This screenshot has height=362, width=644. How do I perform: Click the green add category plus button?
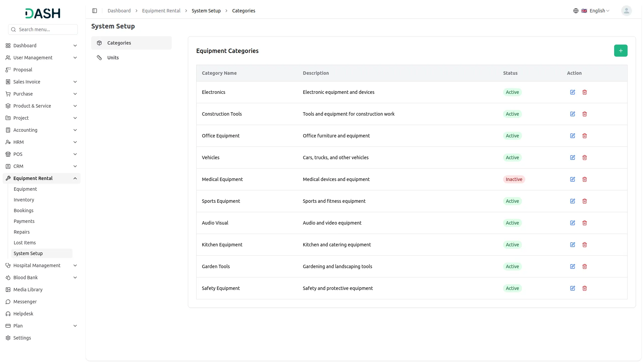coord(621,51)
